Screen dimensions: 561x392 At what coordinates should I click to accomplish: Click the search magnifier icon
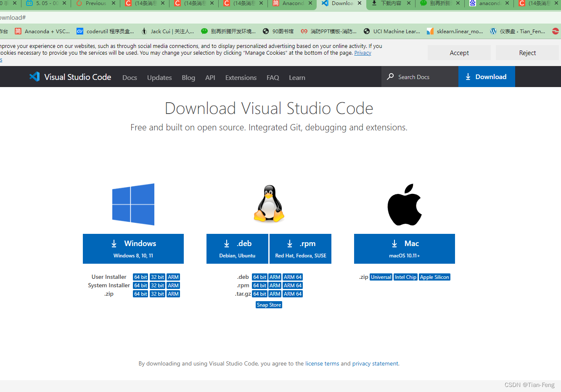[x=390, y=77]
